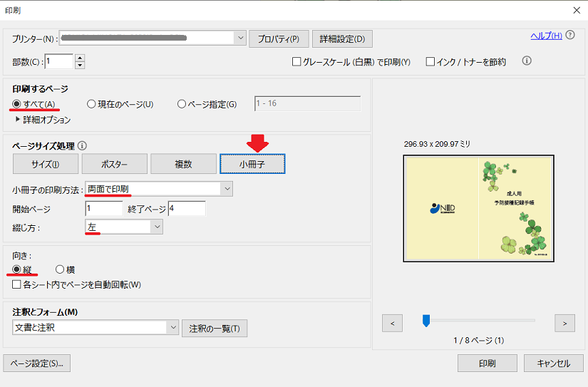Screen dimensions: 588x387
Task: Click the preview page slider handle
Action: coord(426,321)
